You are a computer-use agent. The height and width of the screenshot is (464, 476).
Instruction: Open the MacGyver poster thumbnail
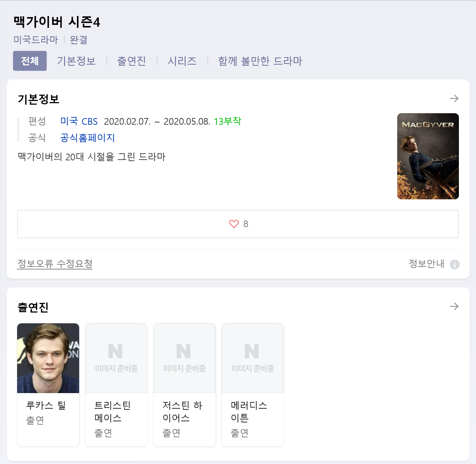[x=428, y=156]
